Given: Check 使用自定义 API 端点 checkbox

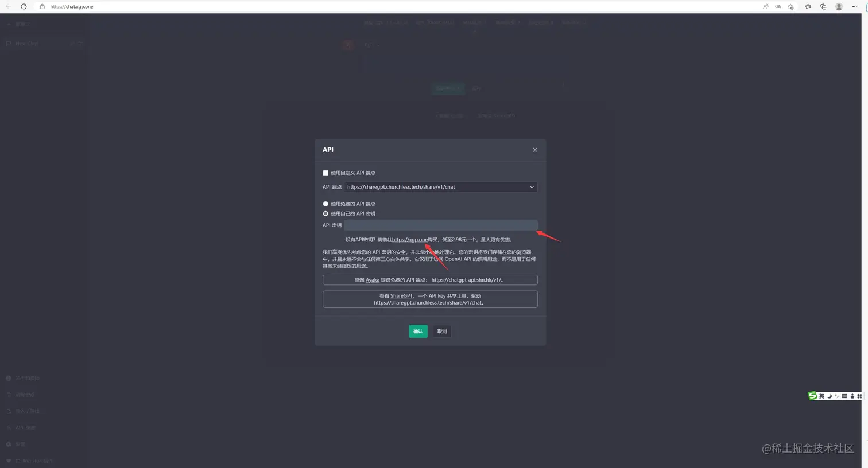Looking at the screenshot, I should pos(325,173).
